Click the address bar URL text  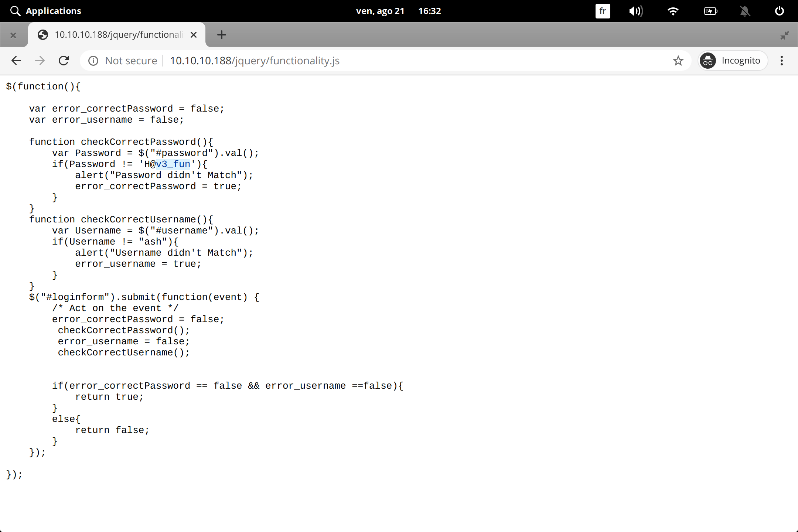pos(255,61)
